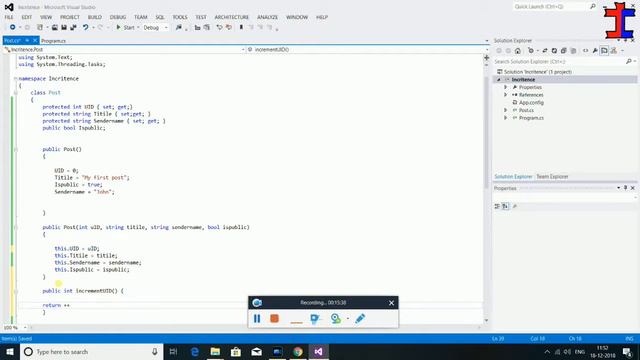
Task: Toggle the bookmark icon in toolbar
Action: 241,27
